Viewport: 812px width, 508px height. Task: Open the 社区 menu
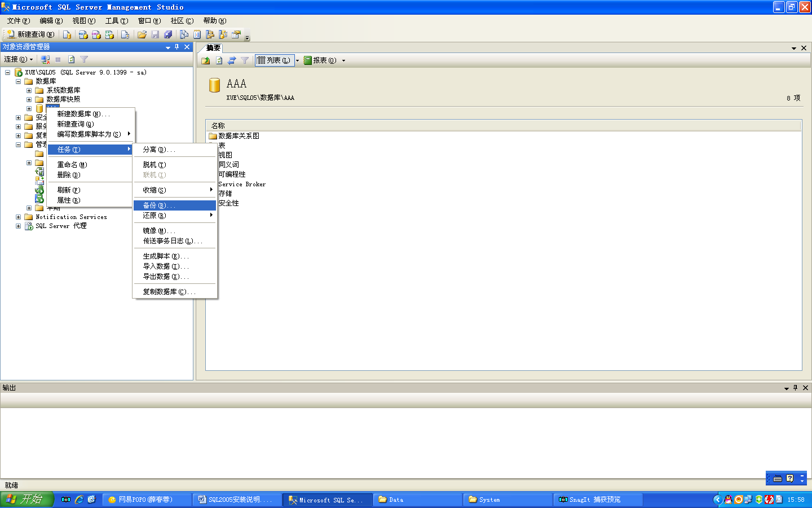pos(182,21)
